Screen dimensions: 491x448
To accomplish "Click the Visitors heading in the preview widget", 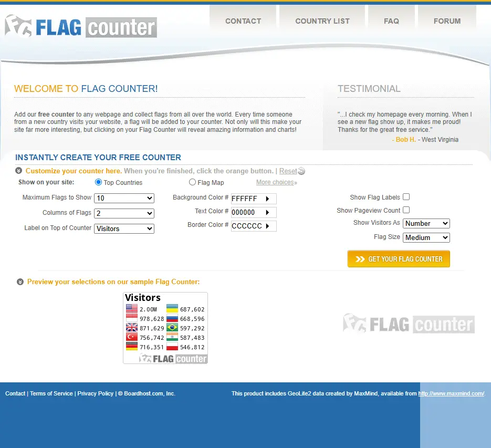I will click(143, 297).
